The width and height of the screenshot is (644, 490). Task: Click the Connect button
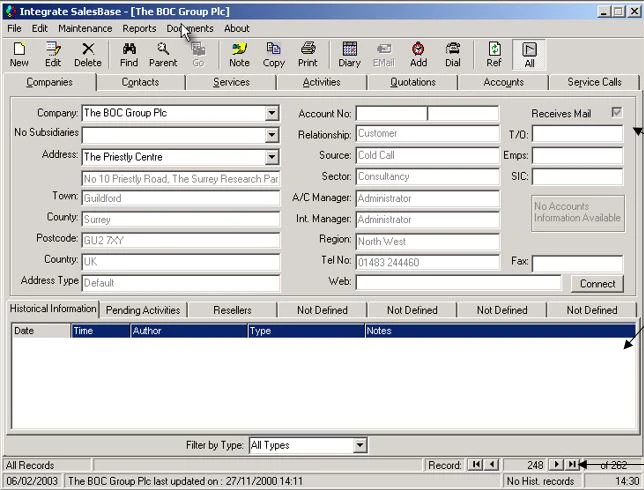click(597, 283)
